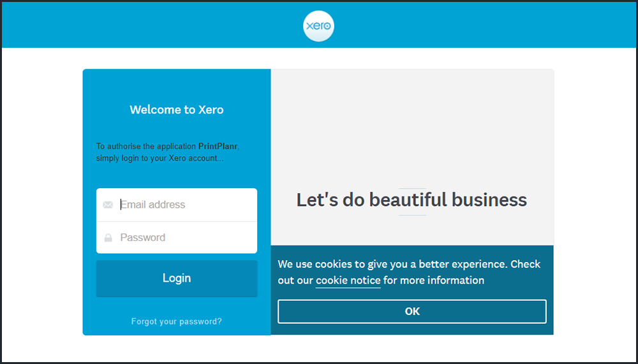Click the 'We use cookies' banner message
Screen dimensions: 638x364
coord(409,272)
